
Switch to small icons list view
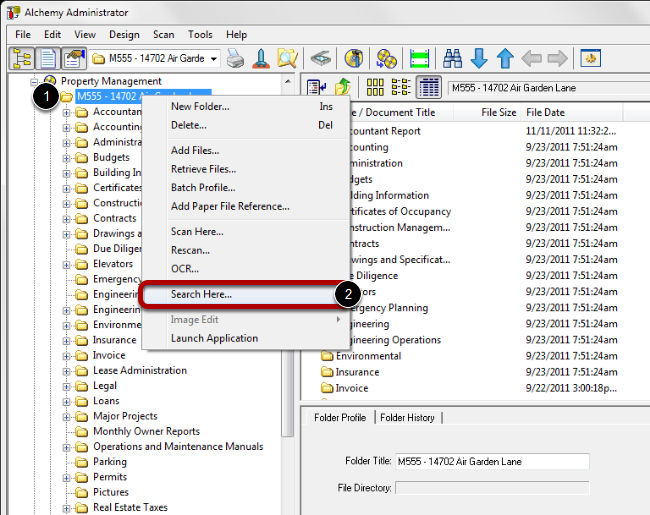click(401, 87)
